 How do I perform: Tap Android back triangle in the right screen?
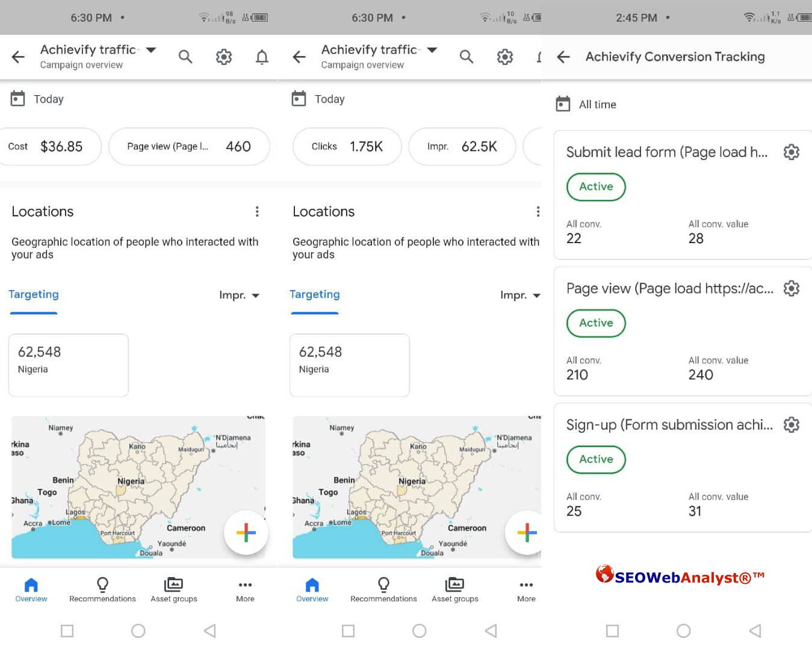coord(755,631)
